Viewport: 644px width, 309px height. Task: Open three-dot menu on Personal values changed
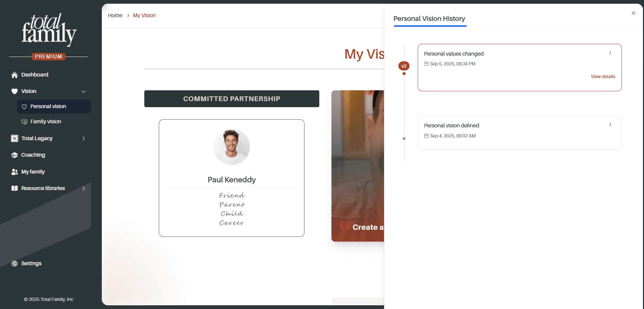pos(610,53)
